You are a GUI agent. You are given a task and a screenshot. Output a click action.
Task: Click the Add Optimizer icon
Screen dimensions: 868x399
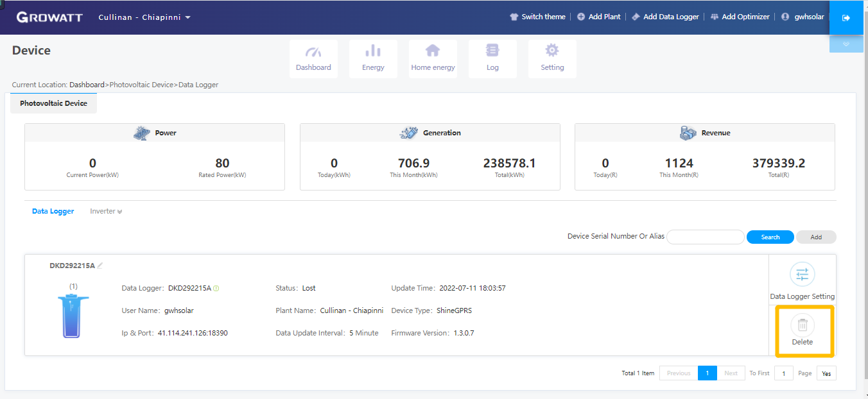click(x=715, y=17)
